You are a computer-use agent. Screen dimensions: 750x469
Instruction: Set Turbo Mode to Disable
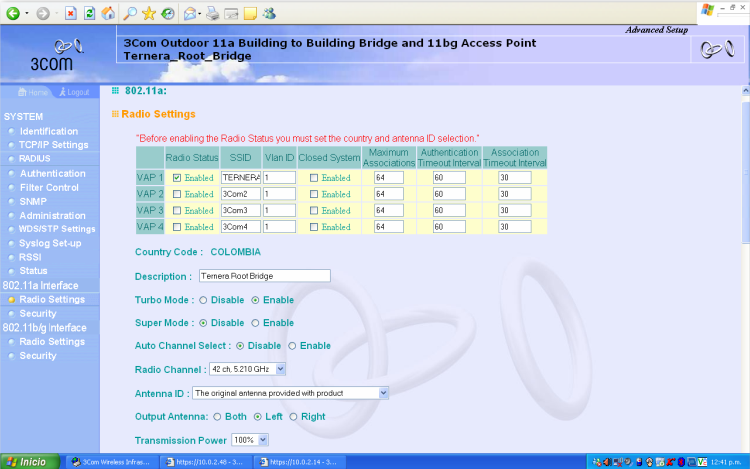204,299
